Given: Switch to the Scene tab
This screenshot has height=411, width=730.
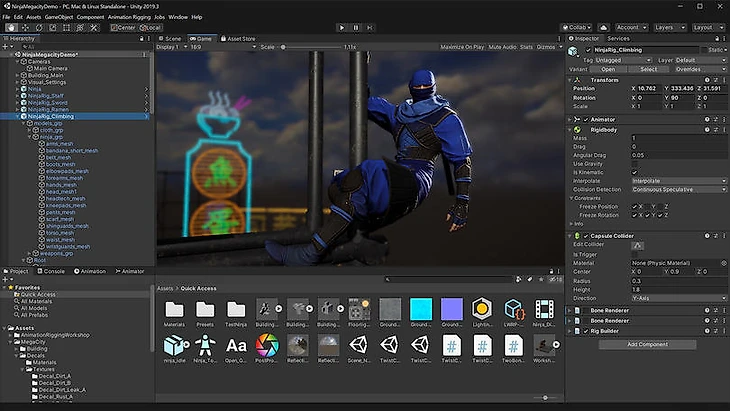Looking at the screenshot, I should (x=172, y=38).
